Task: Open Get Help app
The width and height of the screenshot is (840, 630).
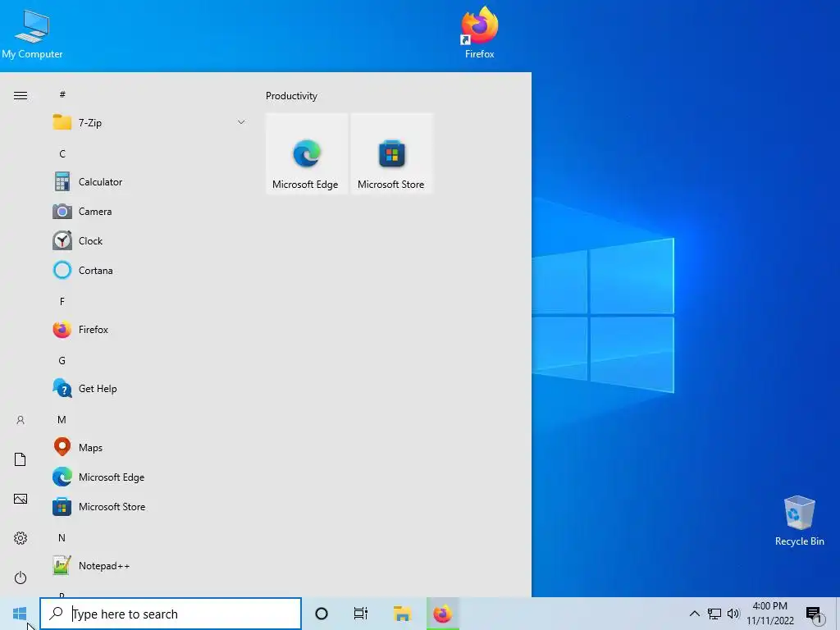Action: point(148,388)
